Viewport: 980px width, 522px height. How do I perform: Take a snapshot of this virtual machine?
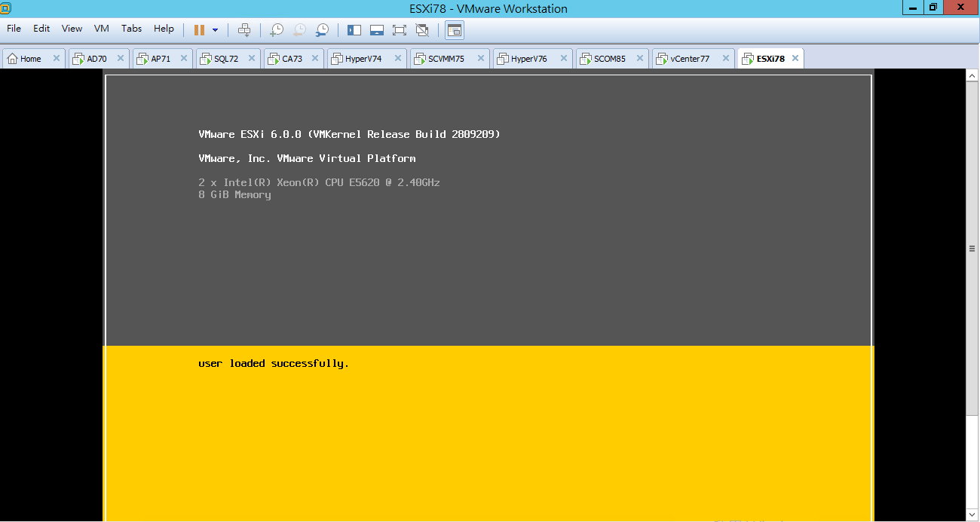pos(277,30)
